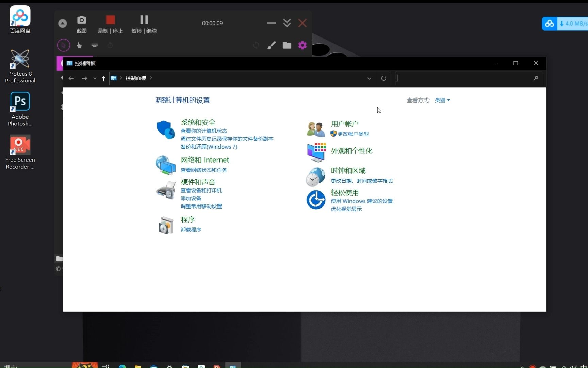Click 添加设备 link
This screenshot has height=368, width=588.
pos(191,198)
